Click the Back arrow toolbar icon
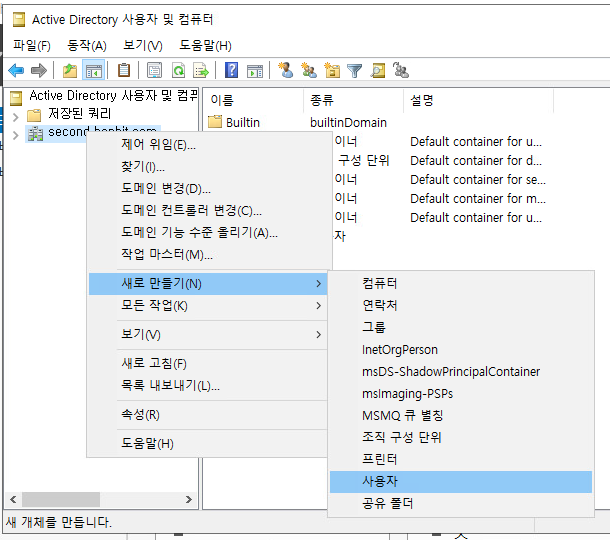Image resolution: width=610 pixels, height=540 pixels. (x=16, y=70)
